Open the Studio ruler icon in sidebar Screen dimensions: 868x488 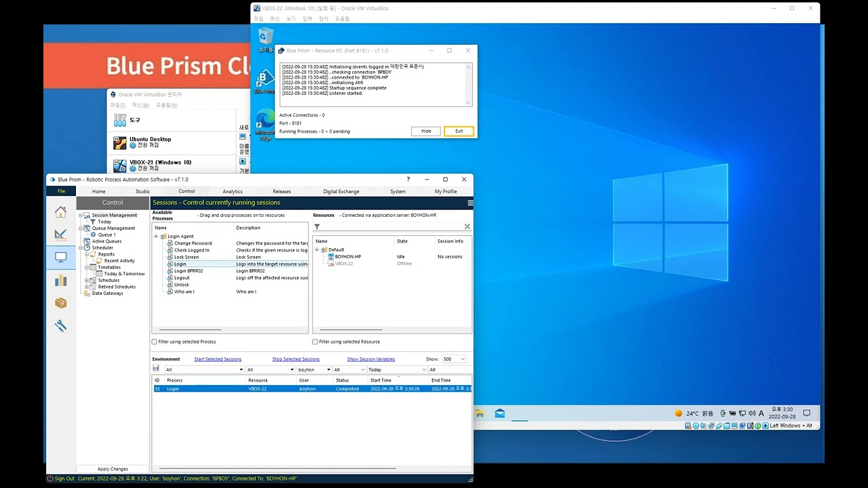pyautogui.click(x=60, y=235)
